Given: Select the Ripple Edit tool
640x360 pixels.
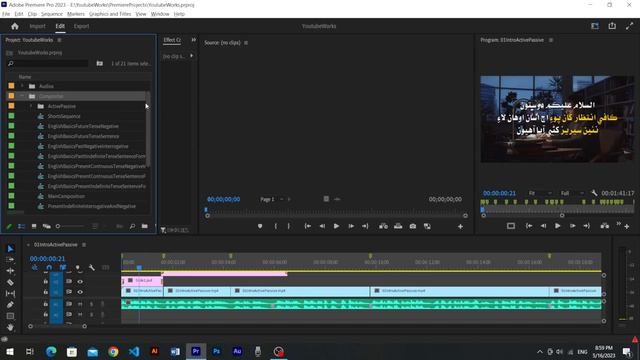Looking at the screenshot, I should click(11, 271).
